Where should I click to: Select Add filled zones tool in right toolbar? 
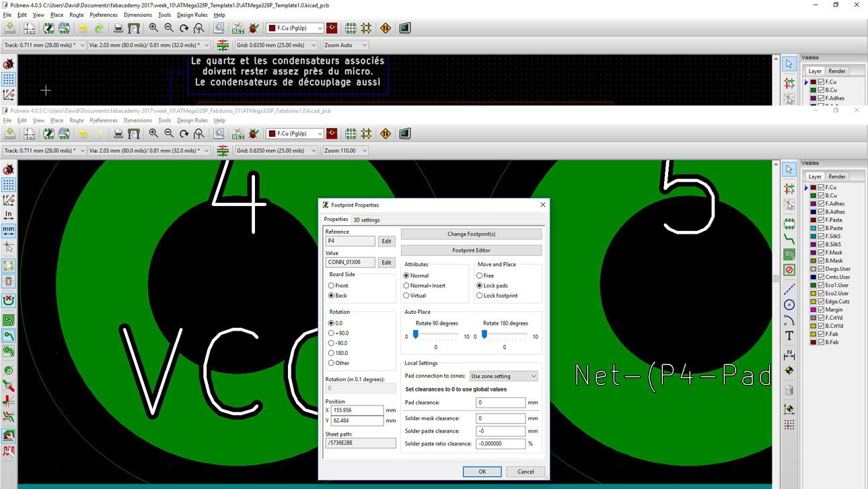(789, 255)
